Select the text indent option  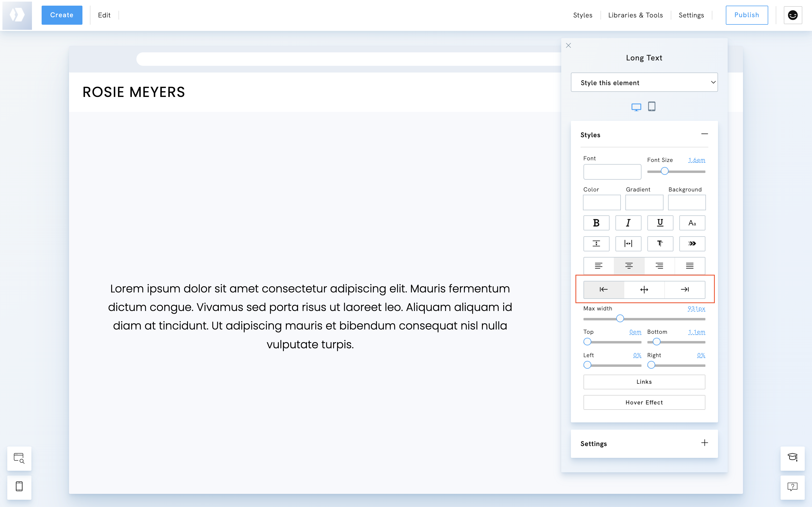pyautogui.click(x=660, y=244)
